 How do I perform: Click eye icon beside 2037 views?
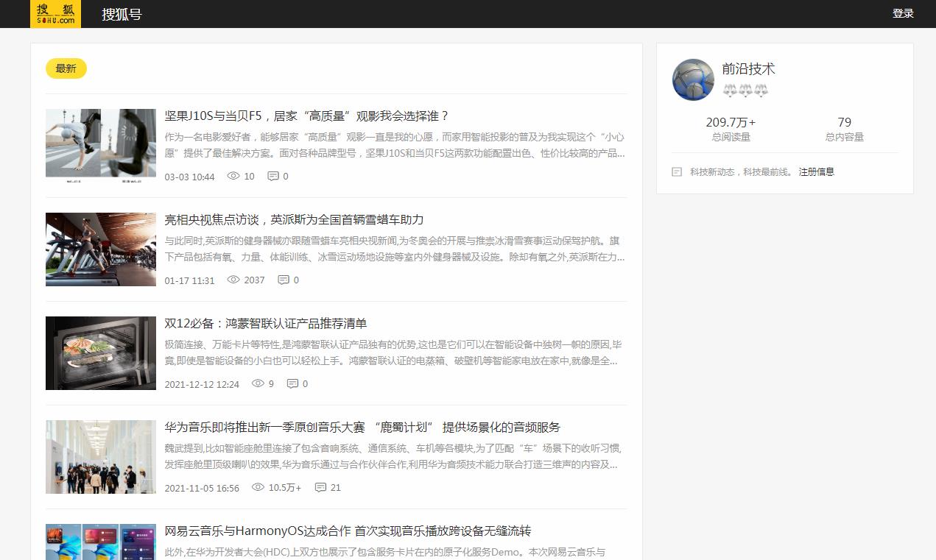pos(233,280)
